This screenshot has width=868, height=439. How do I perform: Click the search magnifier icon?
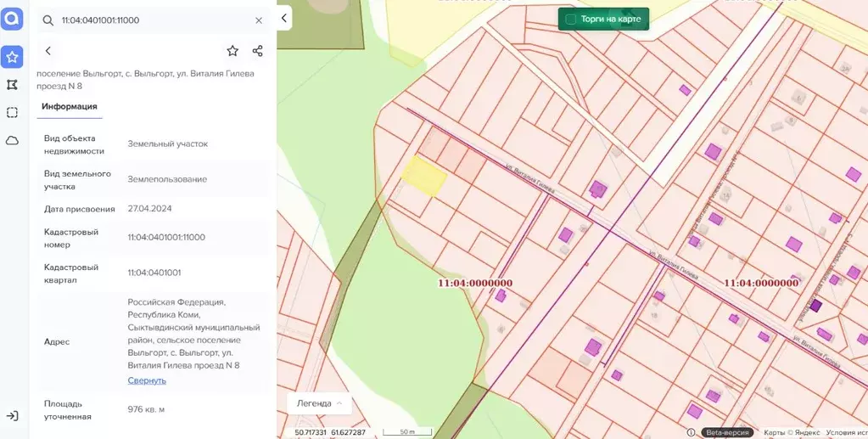(x=48, y=20)
